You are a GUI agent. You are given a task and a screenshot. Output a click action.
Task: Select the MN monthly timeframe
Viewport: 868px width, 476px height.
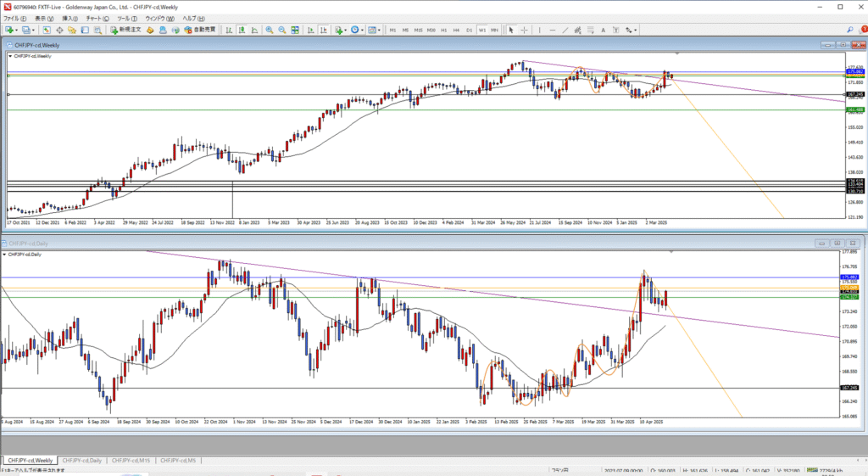click(x=494, y=30)
